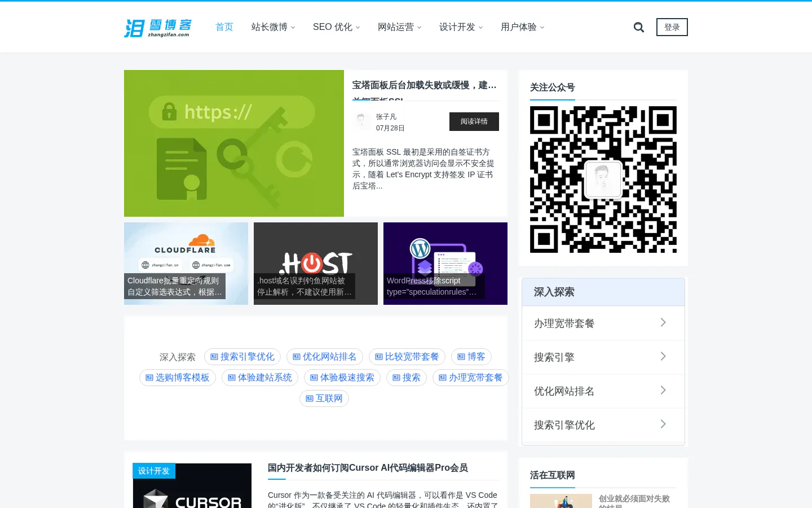This screenshot has width=812, height=508.
Task: Expand the SEO 优化 dropdown menu
Action: (337, 27)
